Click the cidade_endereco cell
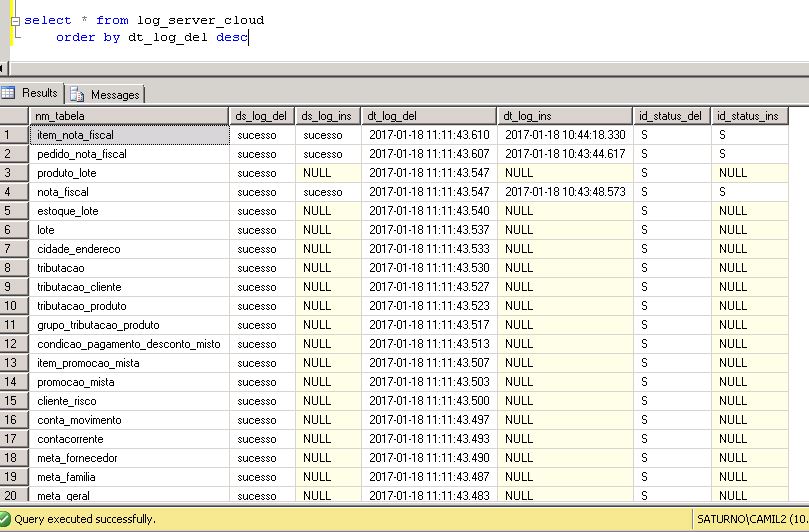The height and width of the screenshot is (532, 809). click(129, 249)
